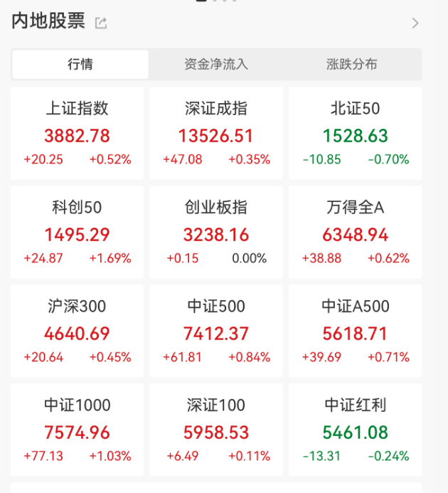Screen dimensions: 448x493
Task: Open the 万得全A index card
Action: pyautogui.click(x=356, y=232)
